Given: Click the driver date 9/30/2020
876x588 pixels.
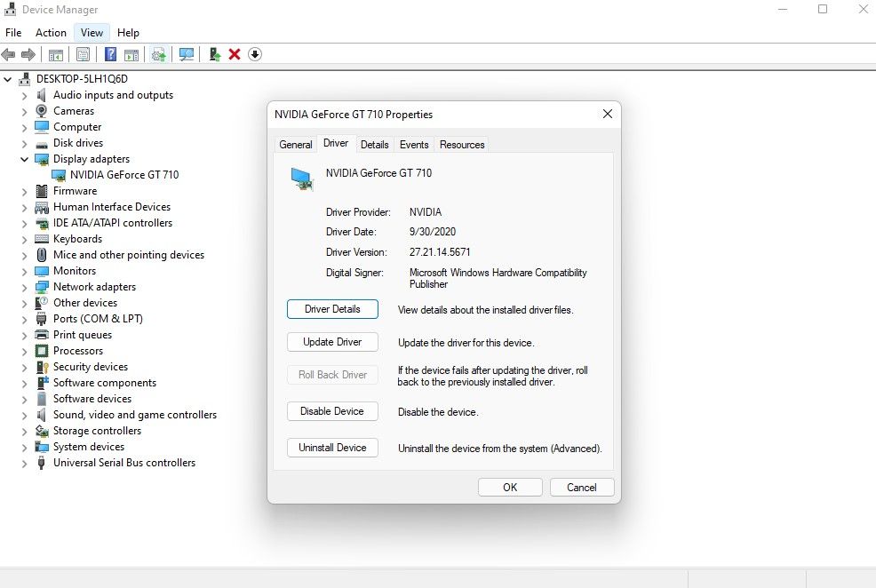Looking at the screenshot, I should (x=433, y=232).
